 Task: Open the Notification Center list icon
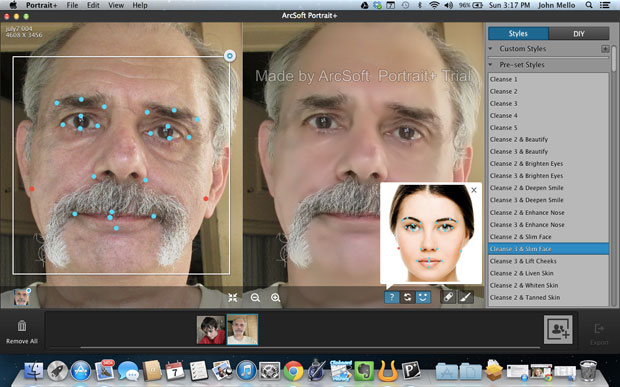click(x=605, y=5)
